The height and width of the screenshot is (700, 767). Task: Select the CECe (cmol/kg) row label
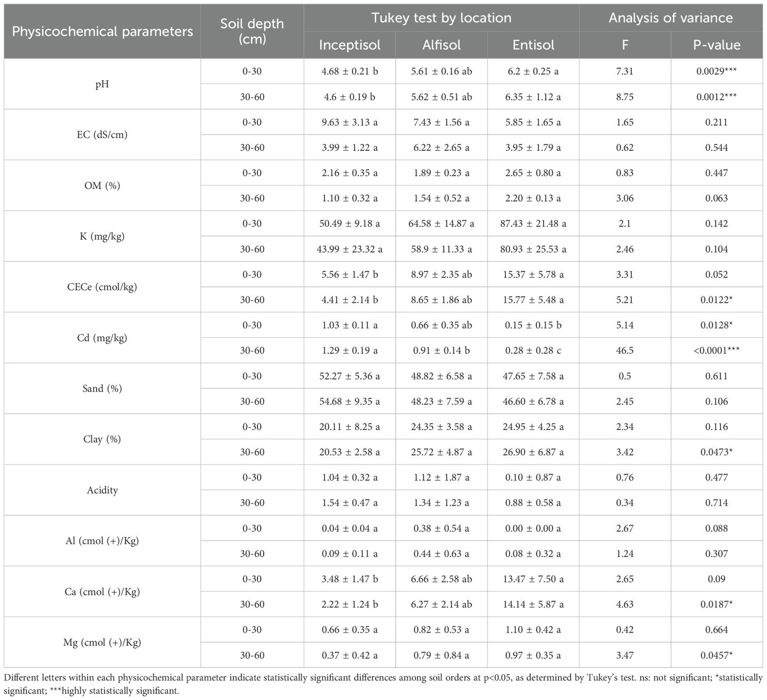[x=102, y=287]
